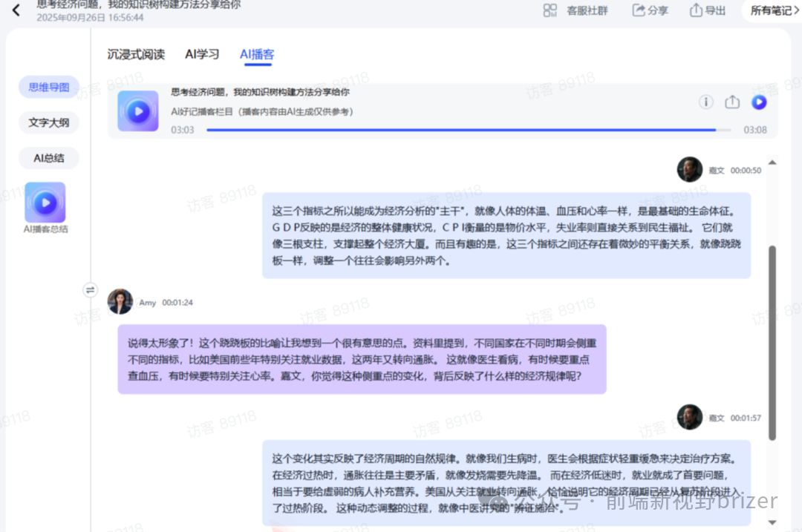Screen dimensions: 802x532
Task: Click Amy's avatar next to her message
Action: click(120, 302)
